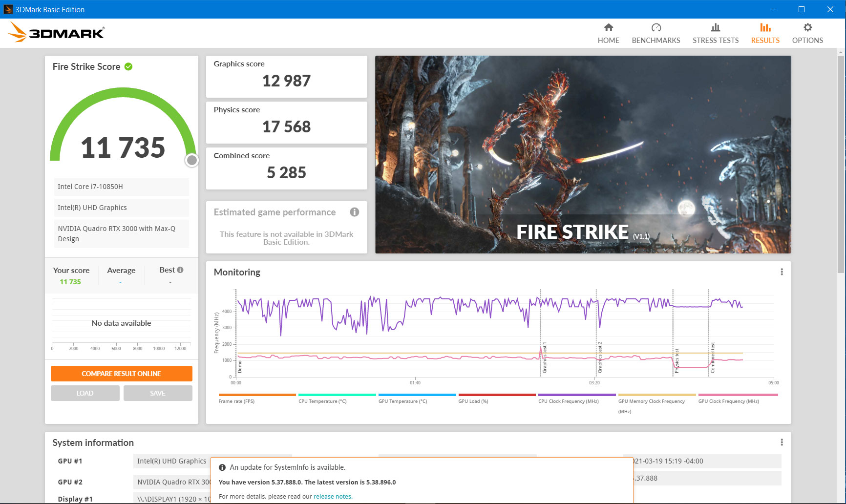The height and width of the screenshot is (504, 846).
Task: Click the Display #1 field
Action: tap(171, 499)
